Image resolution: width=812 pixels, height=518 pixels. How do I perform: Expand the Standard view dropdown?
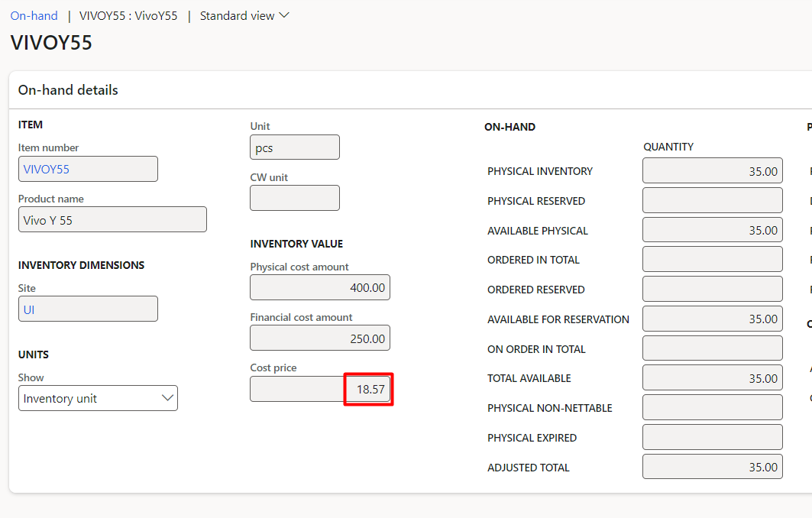[244, 15]
